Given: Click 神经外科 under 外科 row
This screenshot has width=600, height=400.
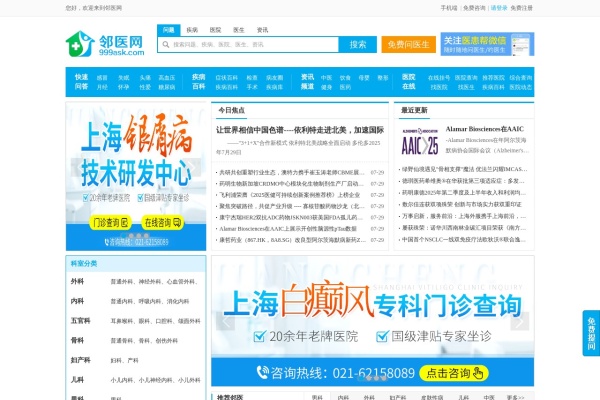Looking at the screenshot, I should tap(150, 282).
